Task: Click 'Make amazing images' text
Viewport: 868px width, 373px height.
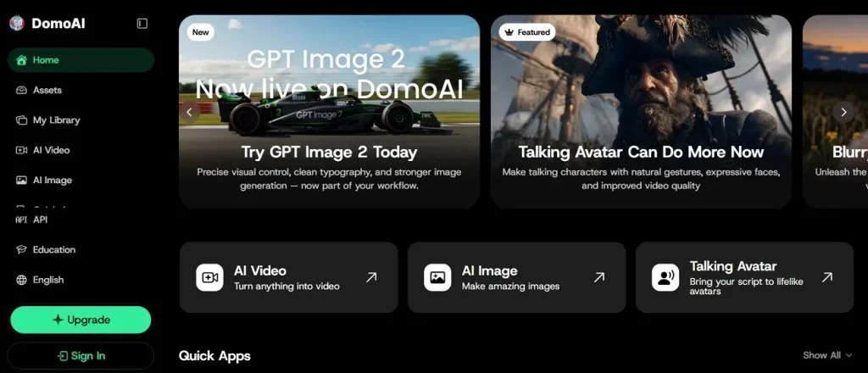Action: tap(510, 287)
